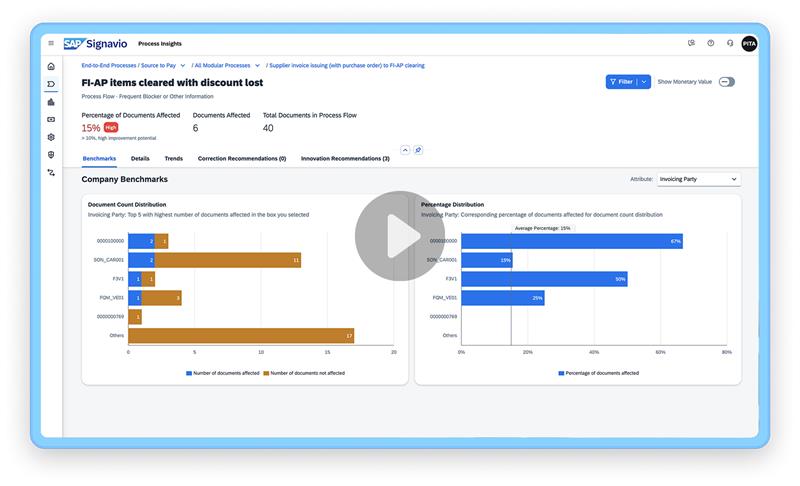Pin the header with the pin icon
Screen dimensions: 800x486
pos(418,150)
